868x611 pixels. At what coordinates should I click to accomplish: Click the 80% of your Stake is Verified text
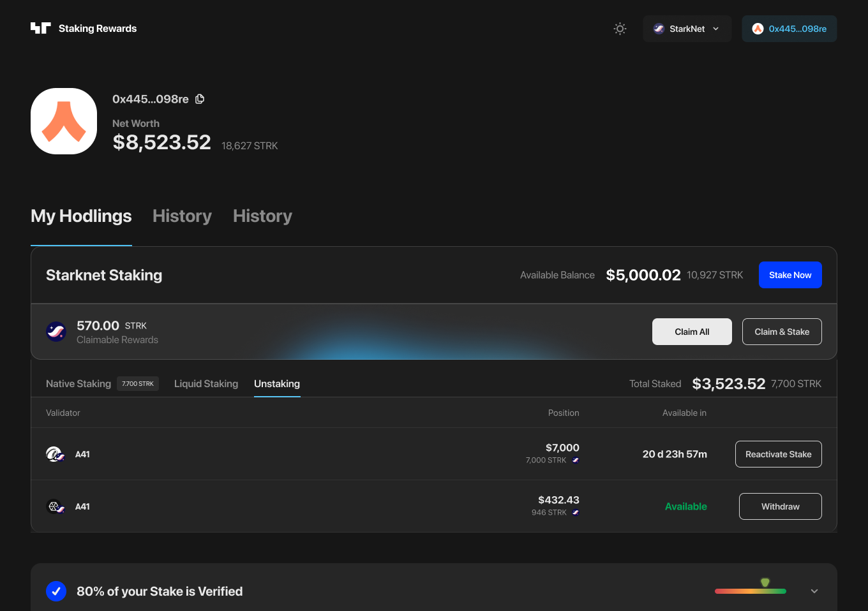(x=160, y=591)
